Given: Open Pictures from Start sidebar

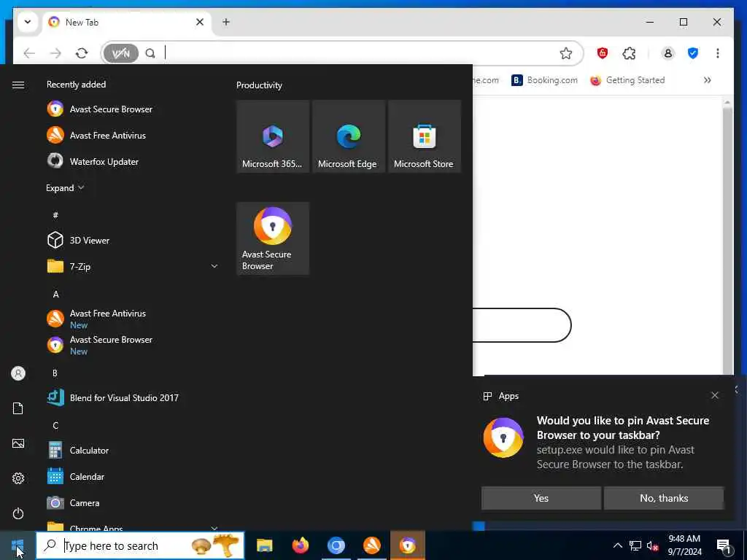Looking at the screenshot, I should tap(18, 443).
